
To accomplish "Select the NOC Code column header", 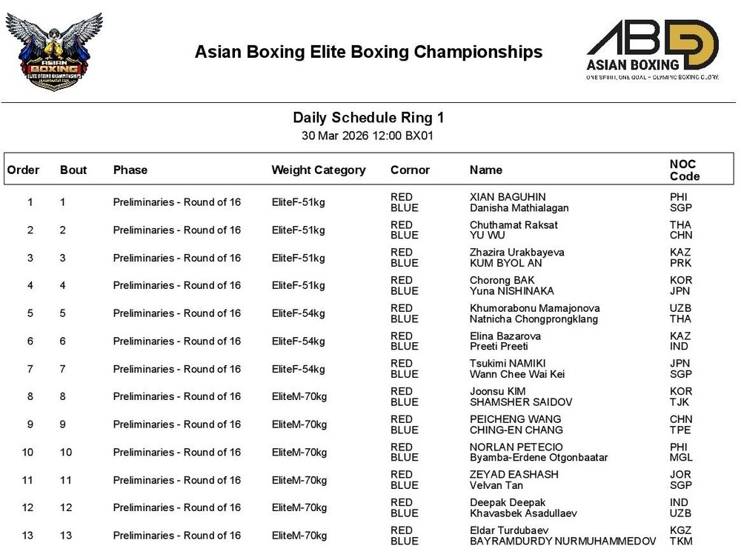I will (x=684, y=170).
